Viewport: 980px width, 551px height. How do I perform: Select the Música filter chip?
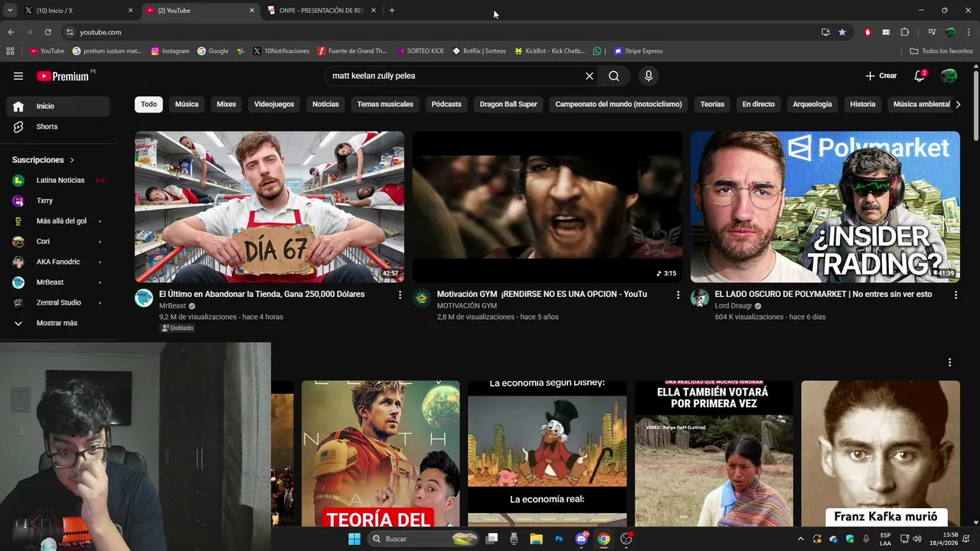[x=187, y=104]
